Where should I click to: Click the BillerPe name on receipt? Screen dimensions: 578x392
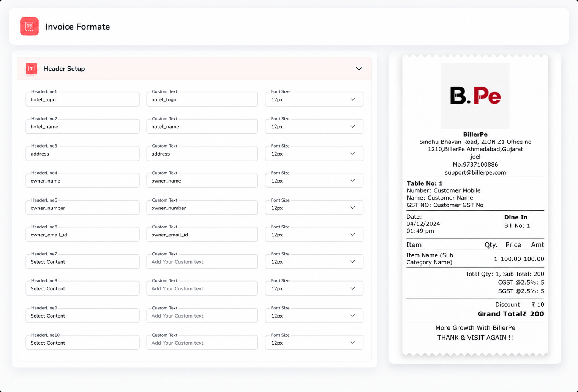(475, 134)
